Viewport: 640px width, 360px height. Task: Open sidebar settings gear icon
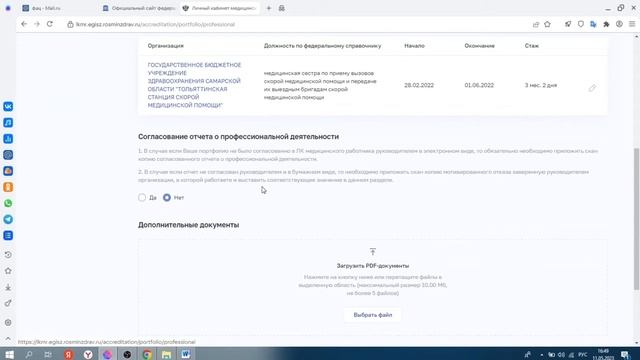click(8, 322)
